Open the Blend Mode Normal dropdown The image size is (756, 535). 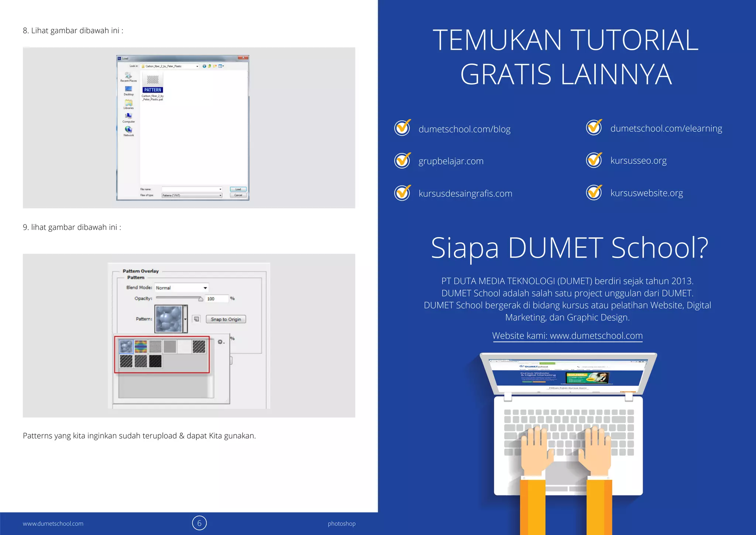[182, 288]
